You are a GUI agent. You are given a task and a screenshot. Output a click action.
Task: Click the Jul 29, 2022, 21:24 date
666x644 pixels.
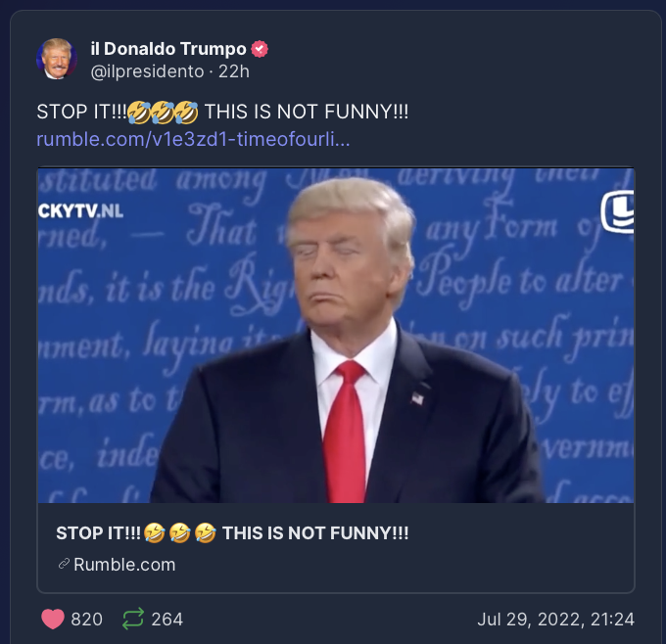pyautogui.click(x=556, y=620)
